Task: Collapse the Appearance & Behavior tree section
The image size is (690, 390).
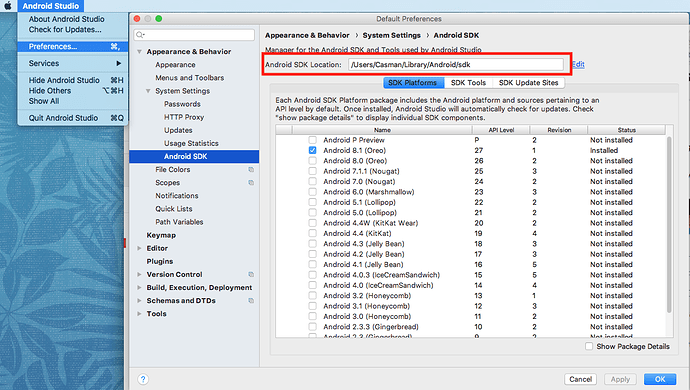Action: (x=139, y=52)
